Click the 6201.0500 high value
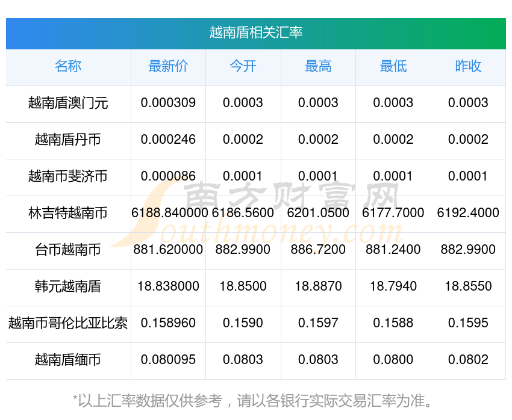The width and height of the screenshot is (512, 420). click(318, 213)
